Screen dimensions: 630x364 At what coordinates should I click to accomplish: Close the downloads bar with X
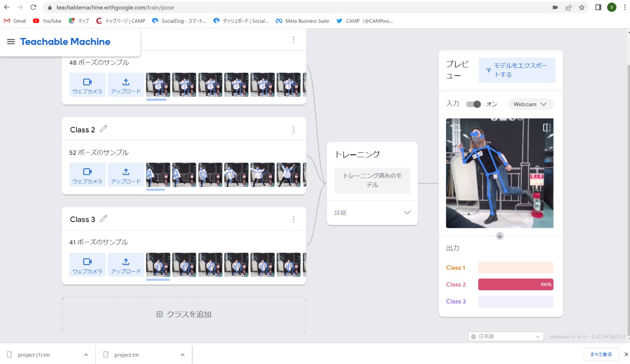pyautogui.click(x=626, y=354)
